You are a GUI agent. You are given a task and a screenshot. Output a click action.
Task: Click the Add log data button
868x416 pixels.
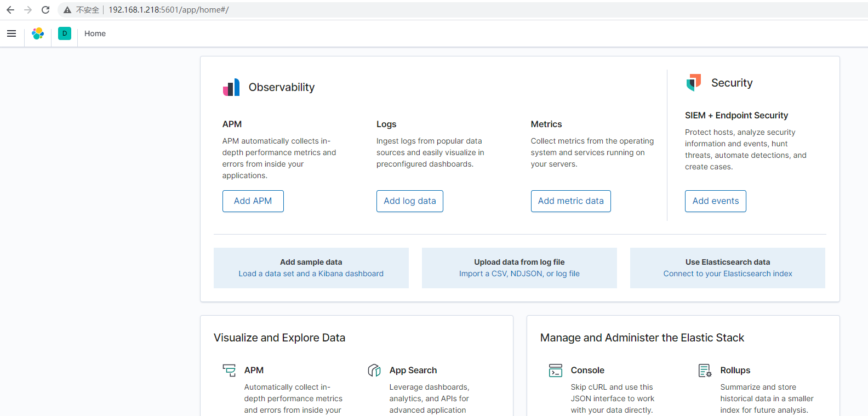pos(410,201)
